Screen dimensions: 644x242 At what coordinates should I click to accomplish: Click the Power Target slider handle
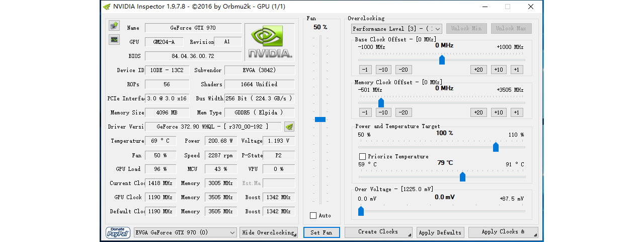click(x=496, y=147)
